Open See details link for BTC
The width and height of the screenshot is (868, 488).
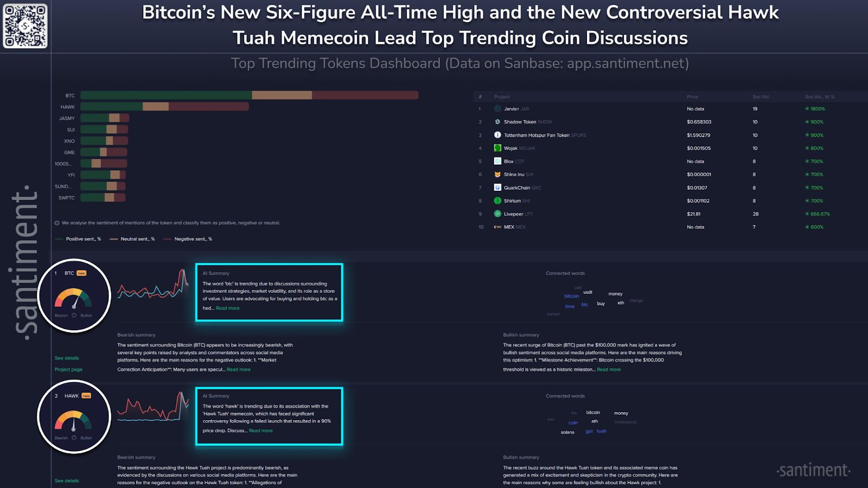point(67,358)
